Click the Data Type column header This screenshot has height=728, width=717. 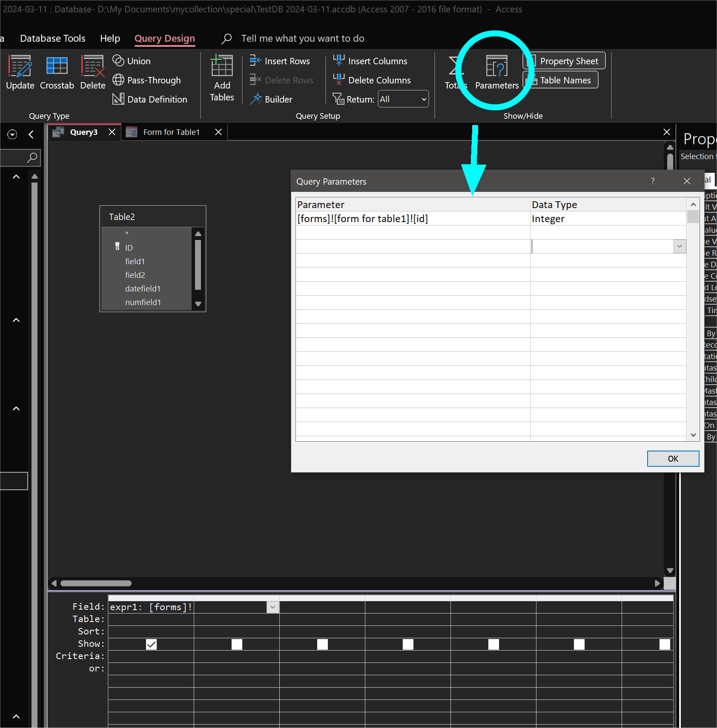pos(608,205)
